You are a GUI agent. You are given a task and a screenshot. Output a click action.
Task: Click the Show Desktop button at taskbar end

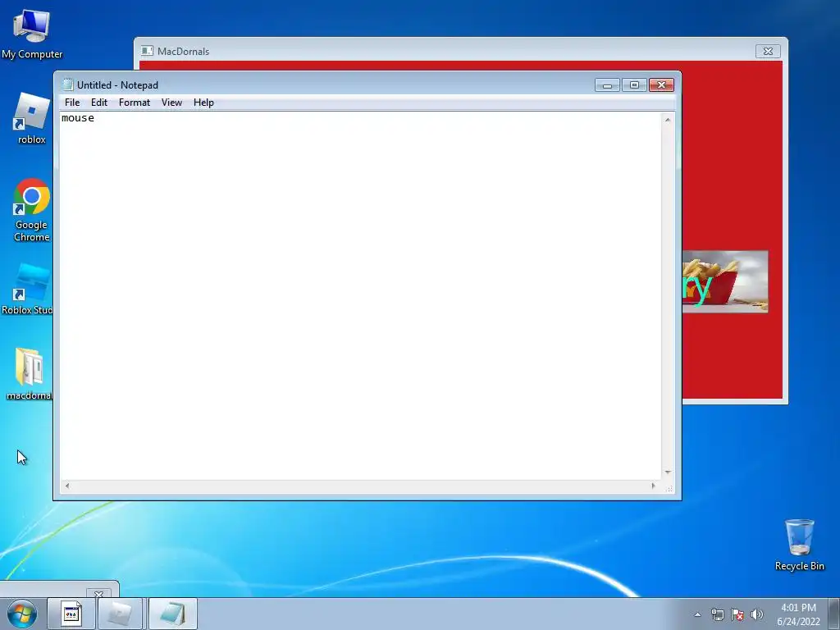[x=834, y=614]
